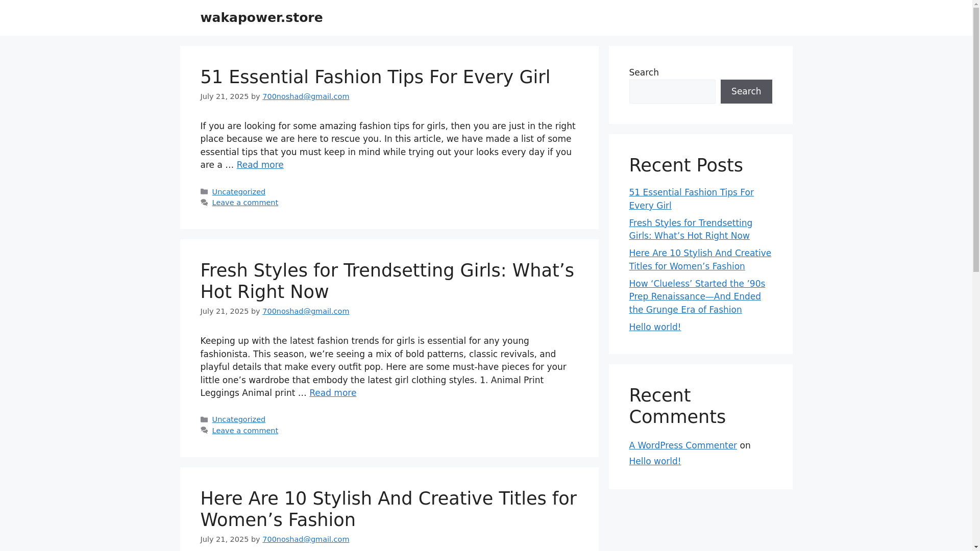The image size is (980, 551).
Task: Open recent post 'How Clueless Started the 90s Prep Renaissance'
Action: pyautogui.click(x=697, y=296)
